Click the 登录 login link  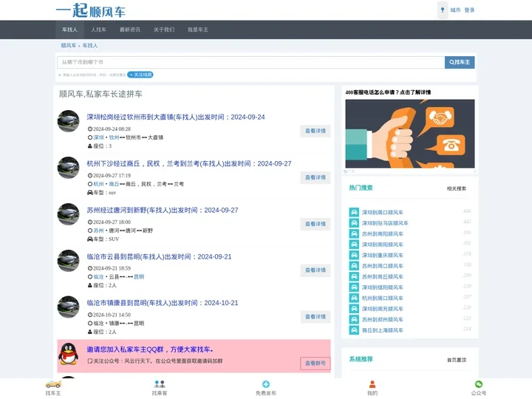pos(470,10)
